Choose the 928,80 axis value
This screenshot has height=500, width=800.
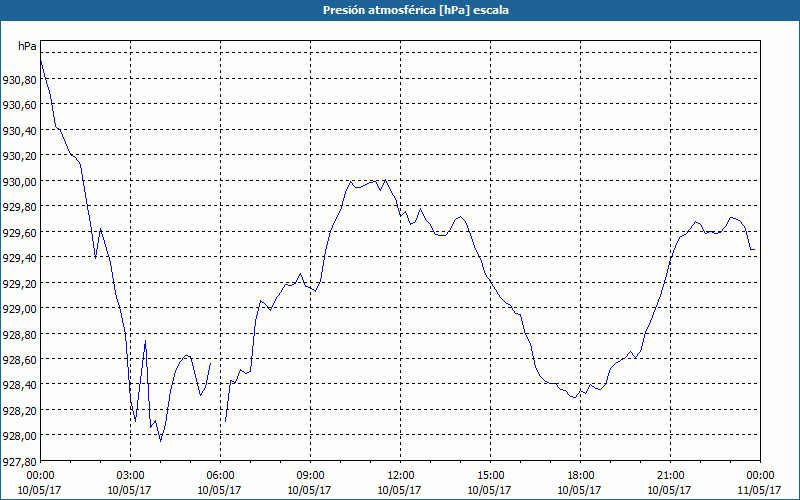[x=20, y=335]
